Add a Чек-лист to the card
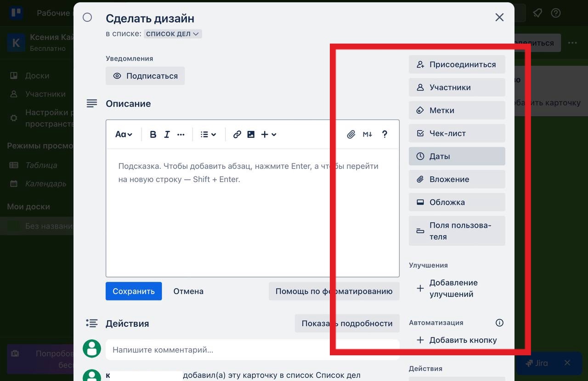 pyautogui.click(x=457, y=133)
